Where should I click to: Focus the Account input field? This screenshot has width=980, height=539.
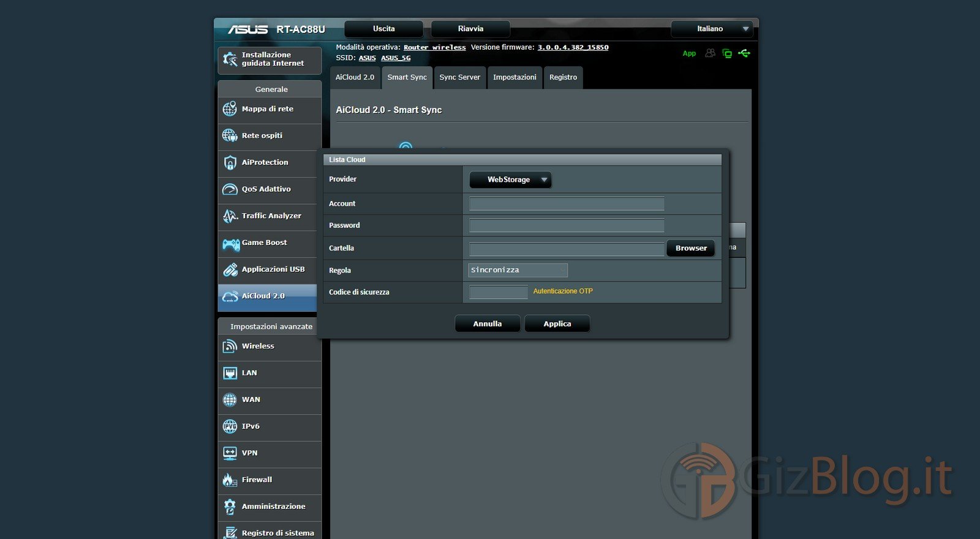[567, 203]
